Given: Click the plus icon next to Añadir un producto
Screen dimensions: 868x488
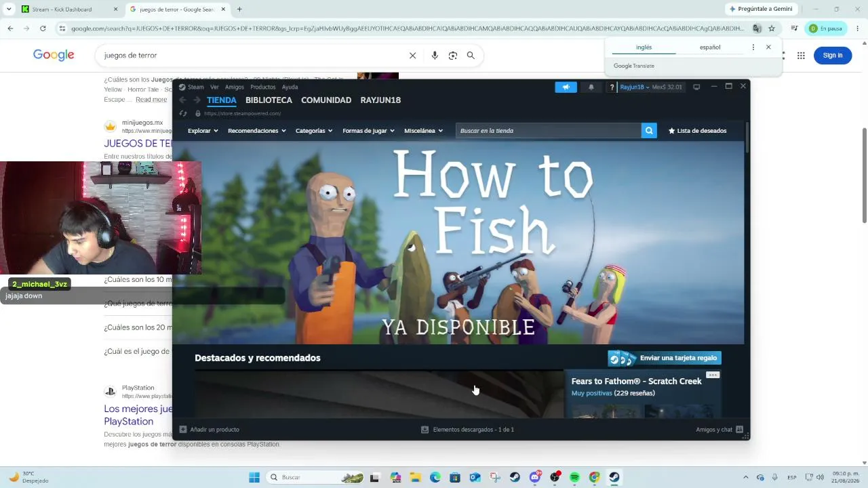Looking at the screenshot, I should (x=183, y=430).
